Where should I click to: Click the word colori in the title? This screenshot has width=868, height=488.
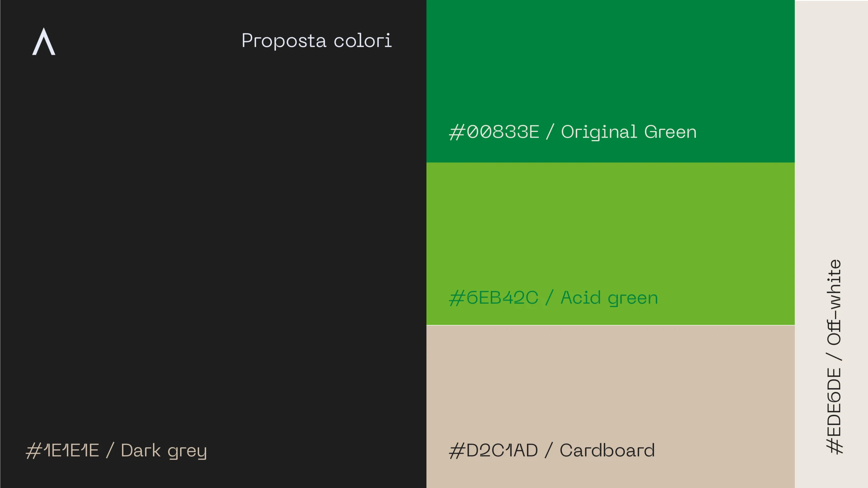click(x=363, y=41)
